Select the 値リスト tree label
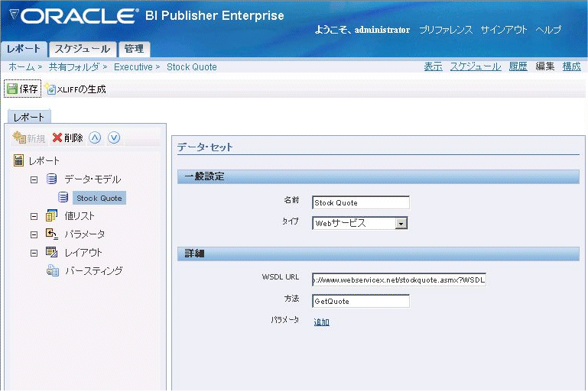Screen dimensions: 588x391 tap(79, 216)
